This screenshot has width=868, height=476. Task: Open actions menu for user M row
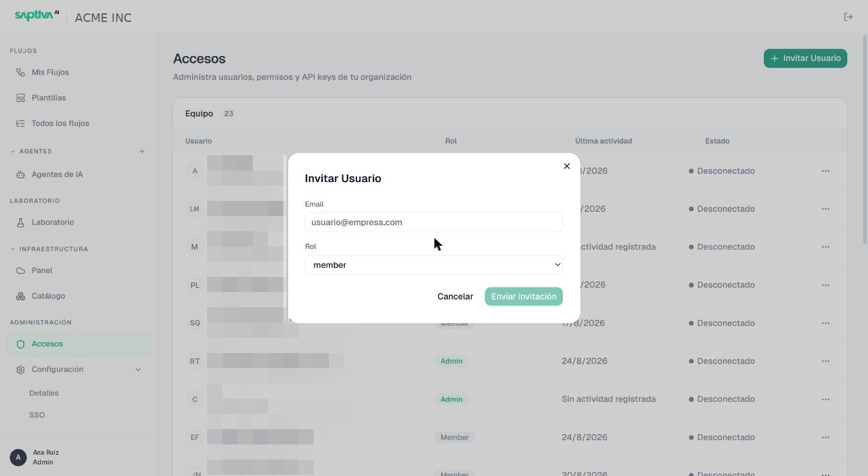pos(825,247)
